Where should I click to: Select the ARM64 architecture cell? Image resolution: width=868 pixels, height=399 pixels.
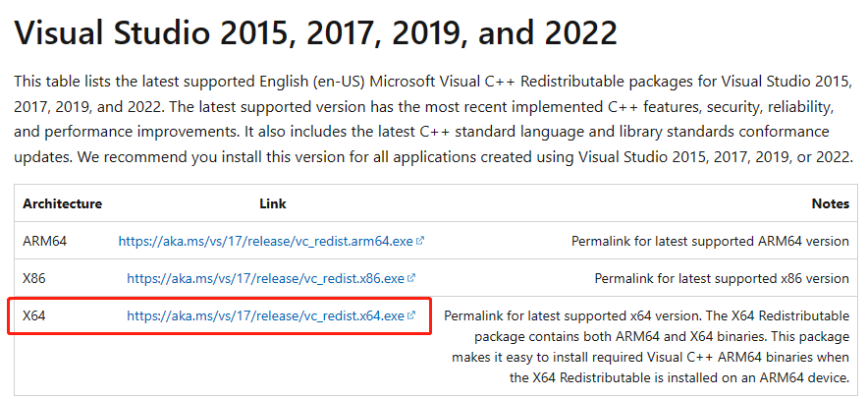(45, 241)
